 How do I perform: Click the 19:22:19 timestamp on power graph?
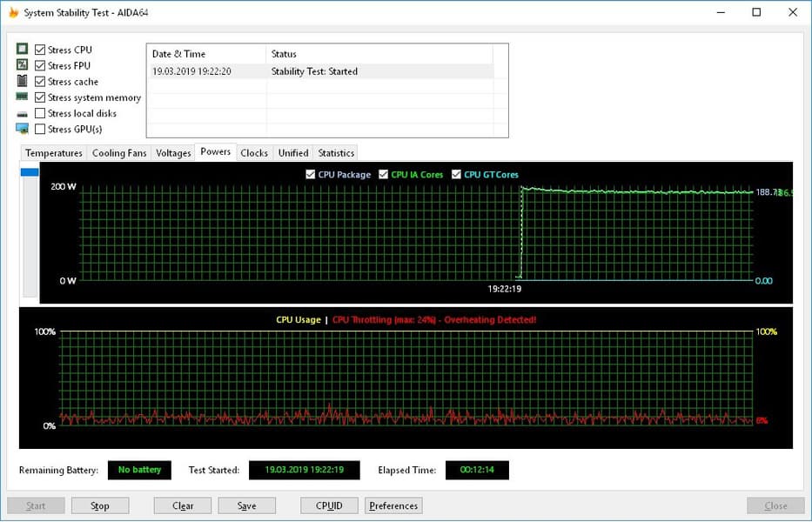505,289
